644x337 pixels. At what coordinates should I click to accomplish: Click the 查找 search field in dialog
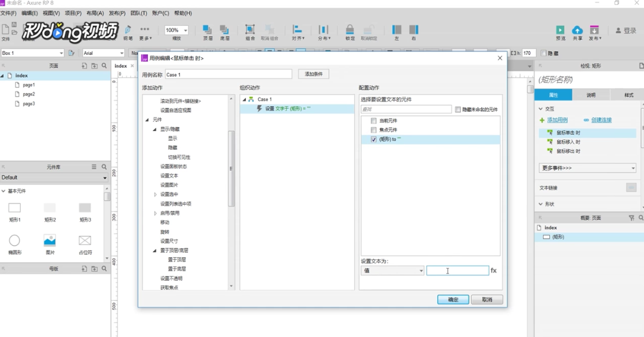tap(406, 109)
